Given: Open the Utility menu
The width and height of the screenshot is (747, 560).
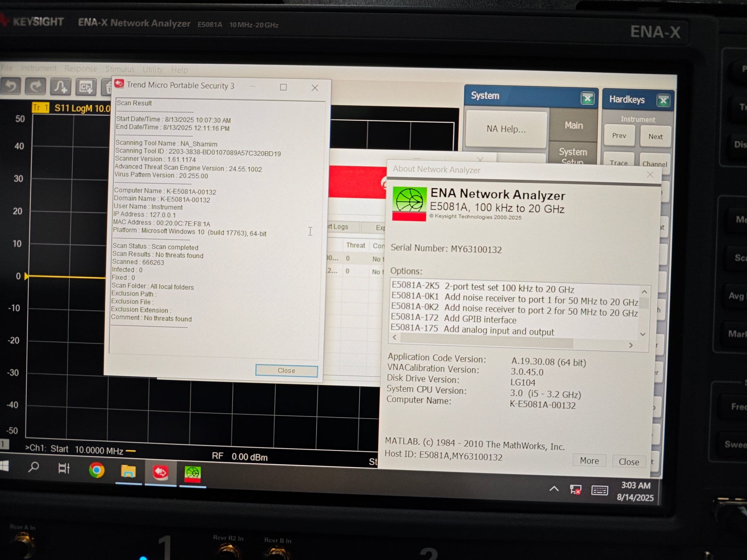Looking at the screenshot, I should [152, 69].
